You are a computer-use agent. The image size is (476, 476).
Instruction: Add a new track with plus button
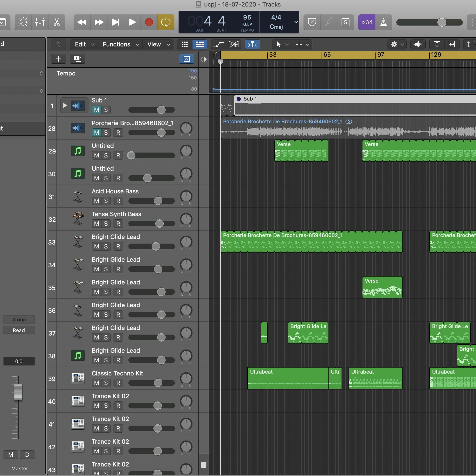[x=58, y=59]
